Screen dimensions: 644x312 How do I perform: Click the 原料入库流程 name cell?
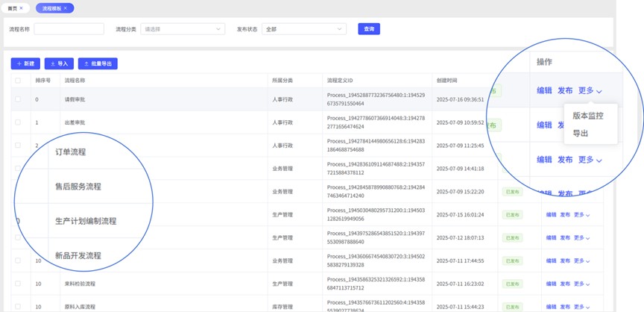(x=80, y=307)
